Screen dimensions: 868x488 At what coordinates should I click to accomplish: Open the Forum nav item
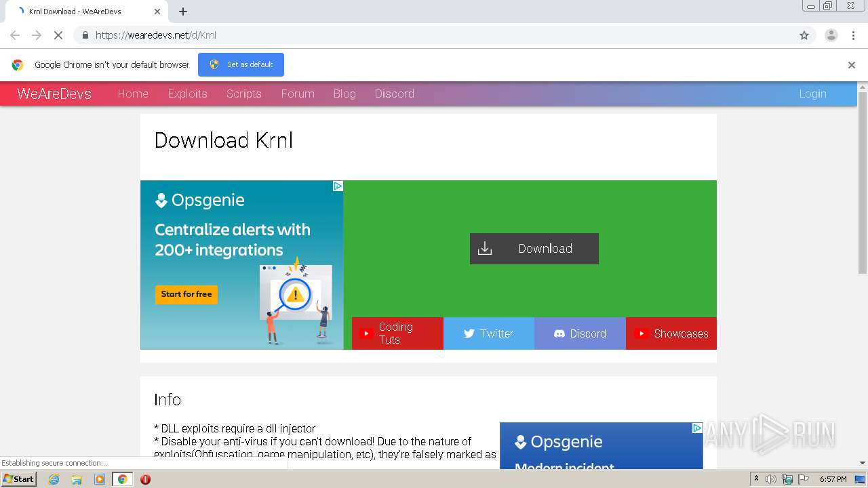pos(298,94)
